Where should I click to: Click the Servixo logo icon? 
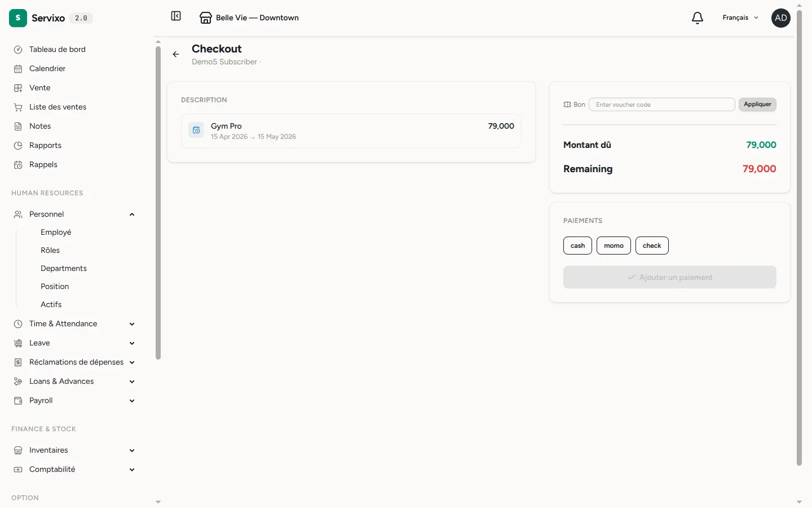pos(18,18)
